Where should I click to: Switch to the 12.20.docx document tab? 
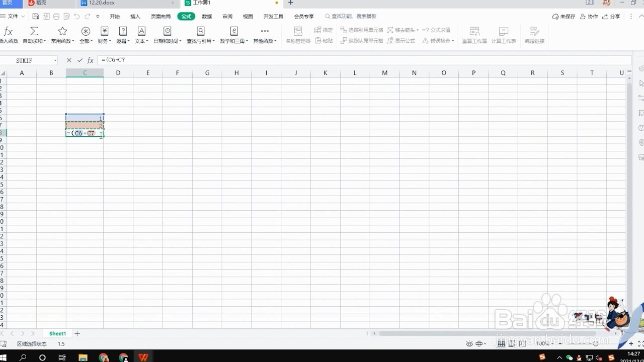pos(128,3)
